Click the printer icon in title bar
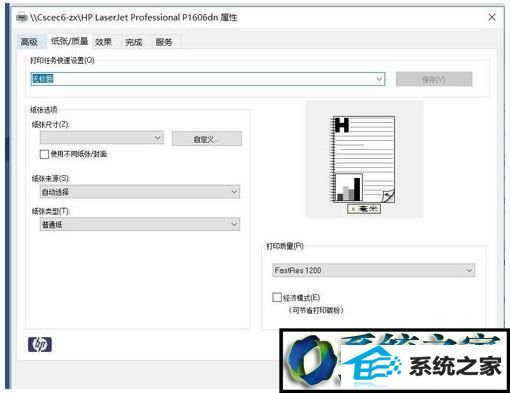Screen dimensions: 510x393 tap(22, 17)
